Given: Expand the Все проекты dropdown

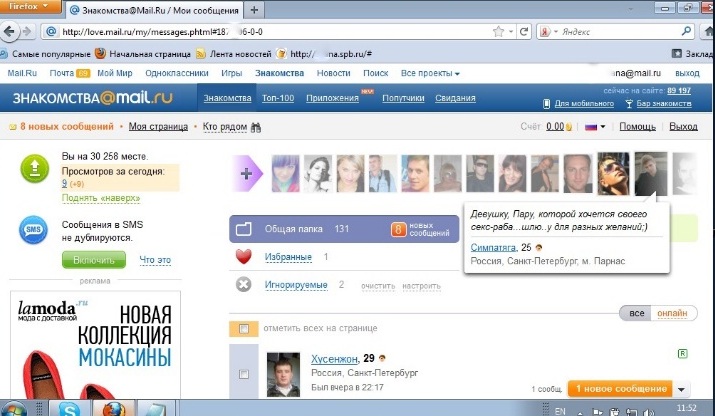Looking at the screenshot, I should click(x=430, y=73).
